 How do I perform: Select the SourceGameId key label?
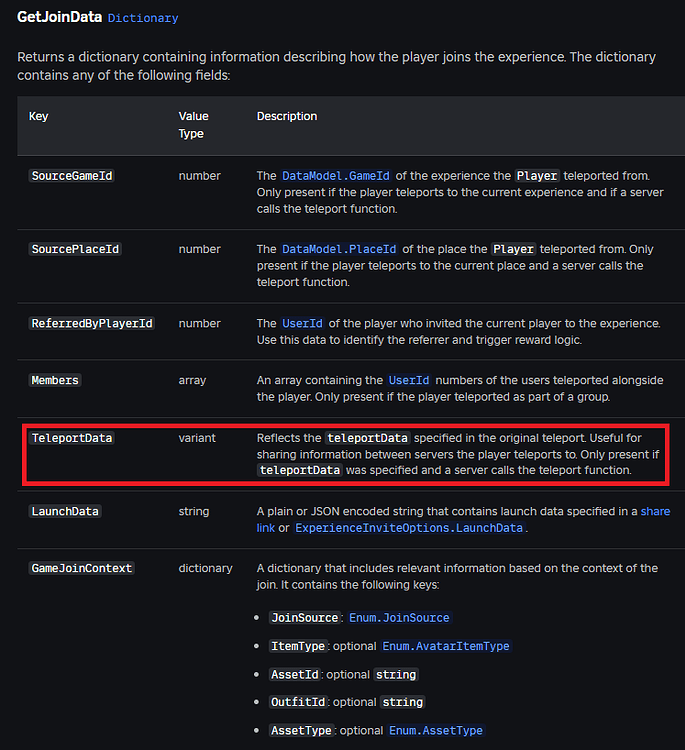point(72,176)
